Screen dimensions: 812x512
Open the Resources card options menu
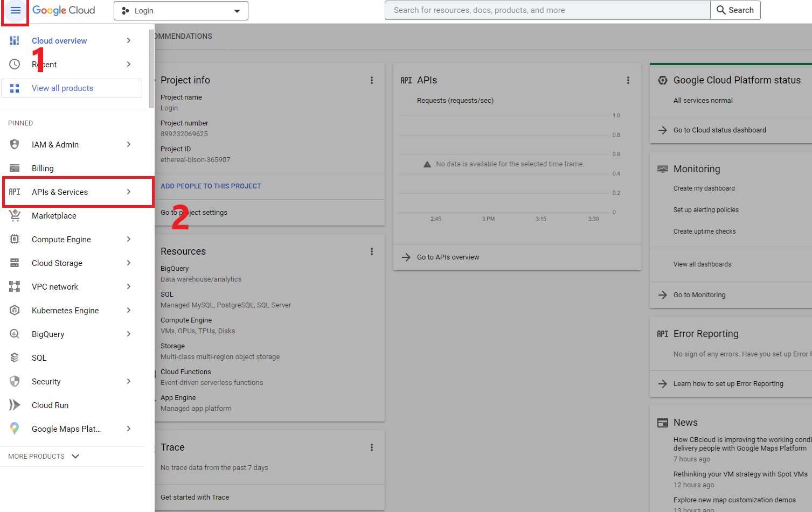[x=371, y=251]
